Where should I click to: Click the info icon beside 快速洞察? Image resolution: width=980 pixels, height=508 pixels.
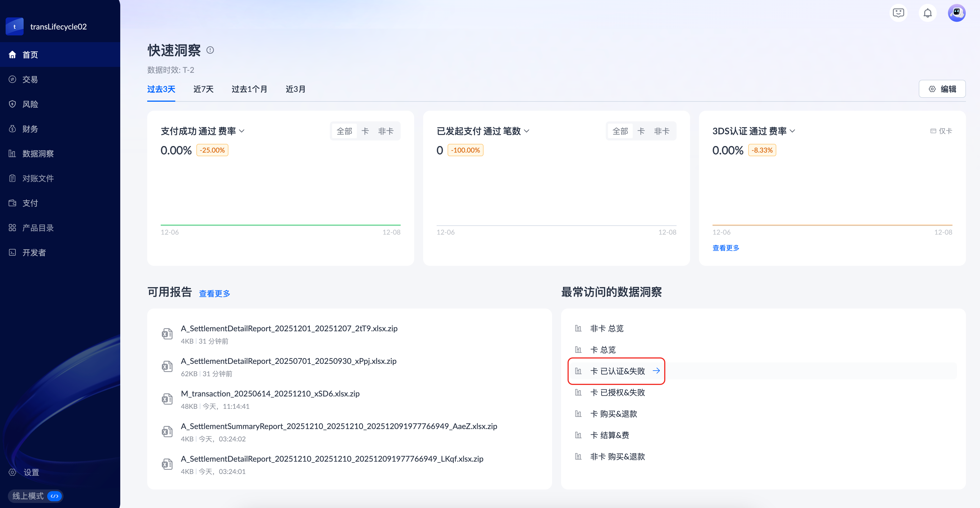click(x=210, y=50)
